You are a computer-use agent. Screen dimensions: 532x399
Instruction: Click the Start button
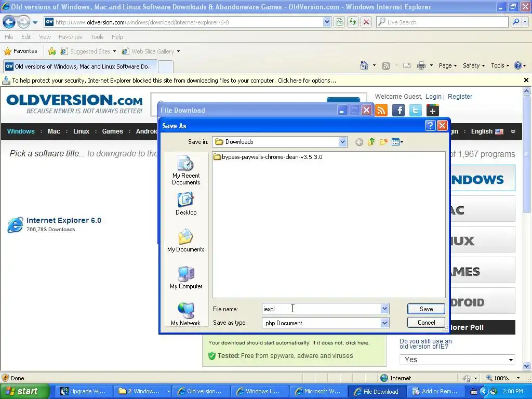click(24, 391)
